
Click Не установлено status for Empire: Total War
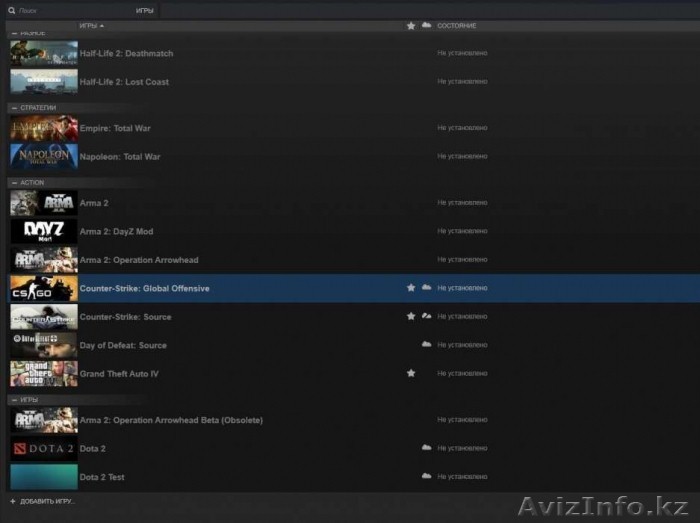point(462,128)
